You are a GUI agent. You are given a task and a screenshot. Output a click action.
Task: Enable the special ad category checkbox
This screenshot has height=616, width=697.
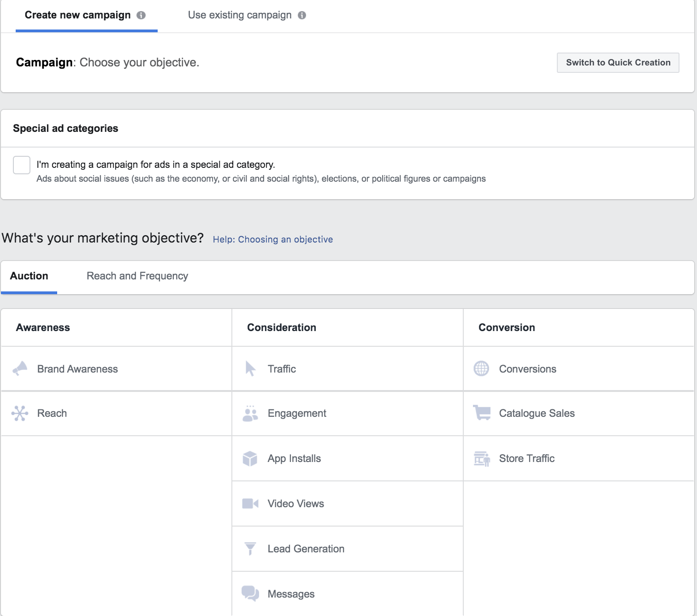click(22, 165)
